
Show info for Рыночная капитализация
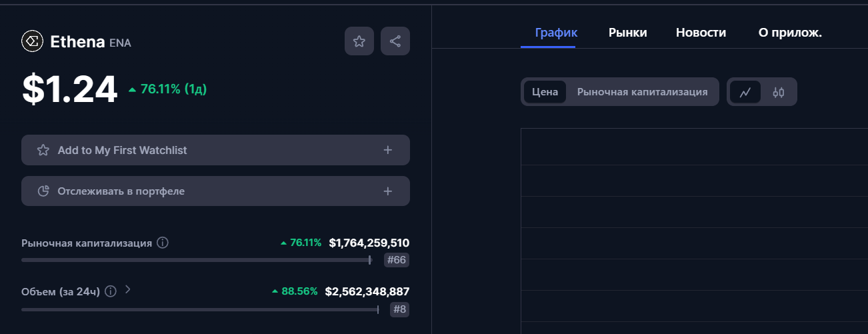pyautogui.click(x=163, y=243)
